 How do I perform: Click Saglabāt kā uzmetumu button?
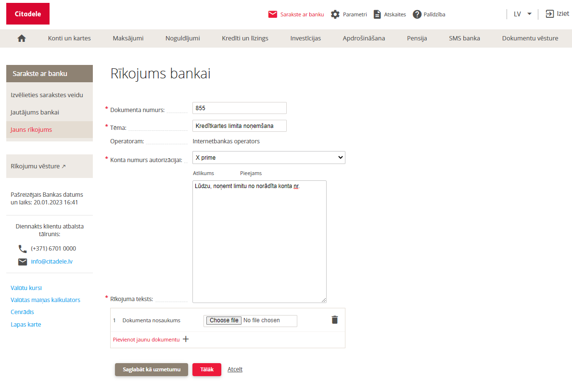[152, 369]
